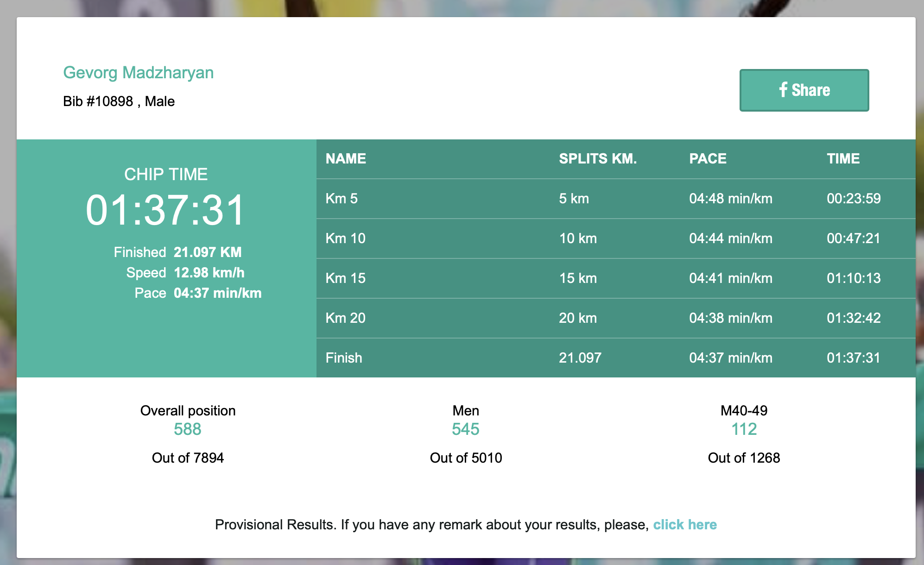Click the runner name Gevorg Madzharyan
Image resolution: width=924 pixels, height=565 pixels.
tap(138, 73)
